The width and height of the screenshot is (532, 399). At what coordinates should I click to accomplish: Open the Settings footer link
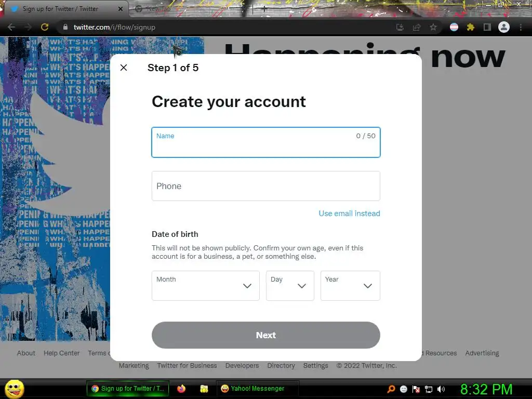tap(315, 366)
